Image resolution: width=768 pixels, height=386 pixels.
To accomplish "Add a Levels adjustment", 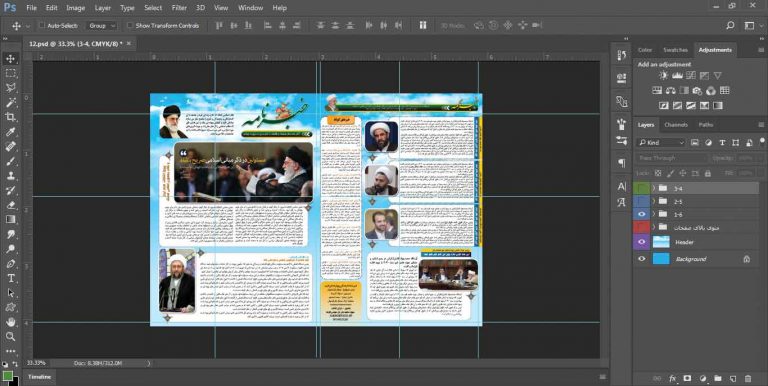I will click(677, 75).
